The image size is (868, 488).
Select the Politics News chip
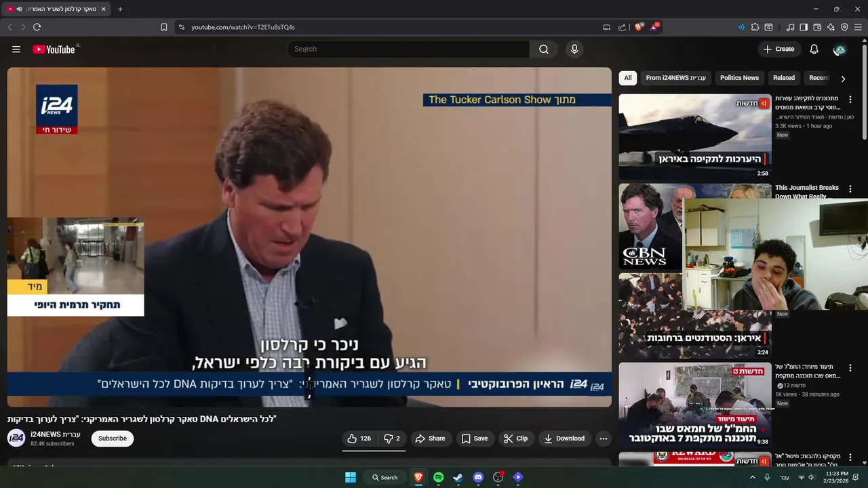click(x=739, y=78)
